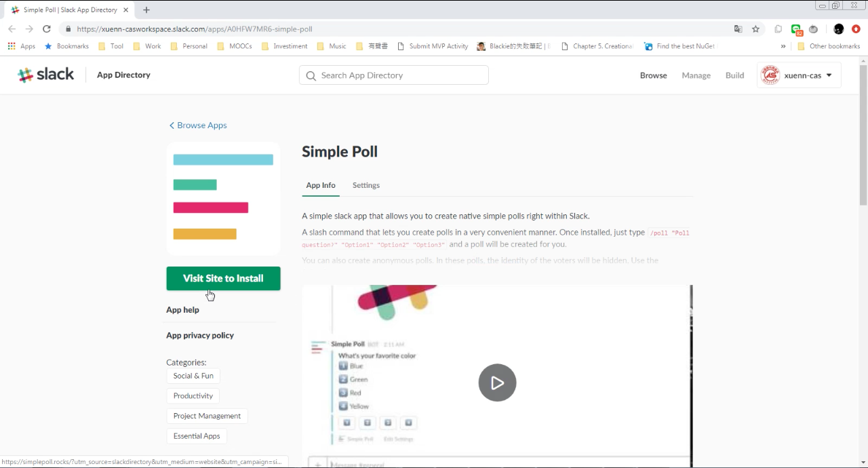The height and width of the screenshot is (468, 868).
Task: Open the Music bookmarks folder
Action: (x=332, y=46)
